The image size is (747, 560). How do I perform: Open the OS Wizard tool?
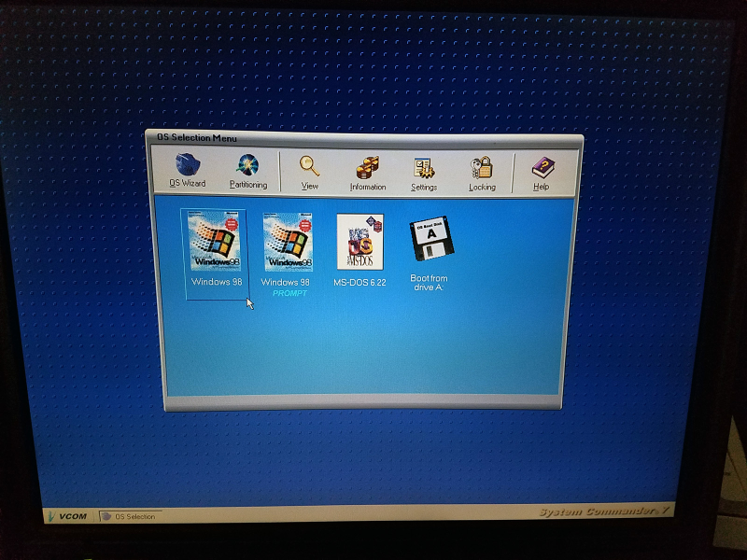coord(188,170)
